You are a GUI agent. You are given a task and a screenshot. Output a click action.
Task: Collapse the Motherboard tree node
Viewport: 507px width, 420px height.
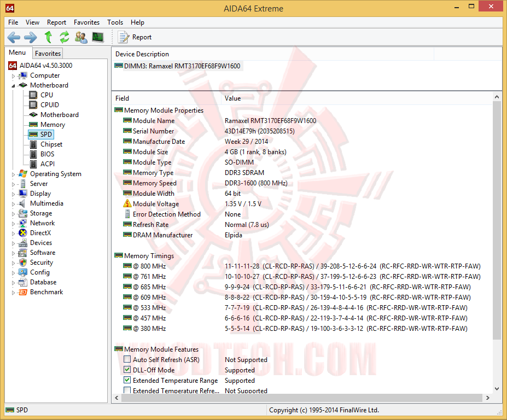(13, 86)
